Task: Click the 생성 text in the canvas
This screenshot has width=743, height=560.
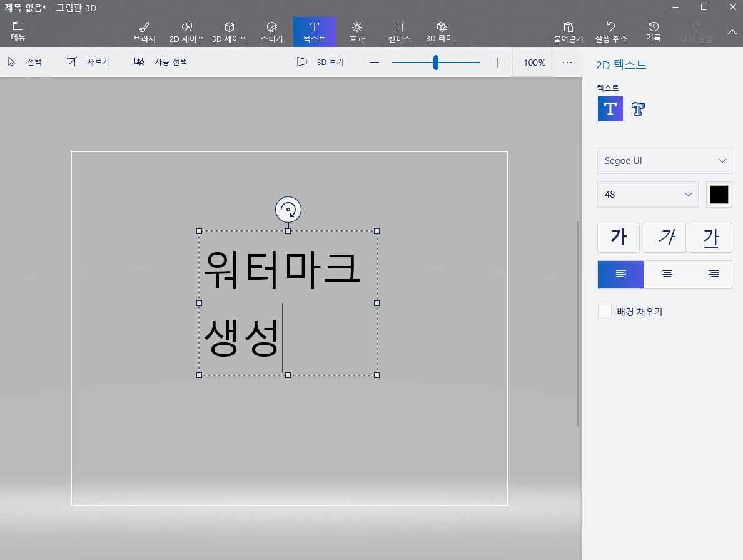Action: pos(241,338)
